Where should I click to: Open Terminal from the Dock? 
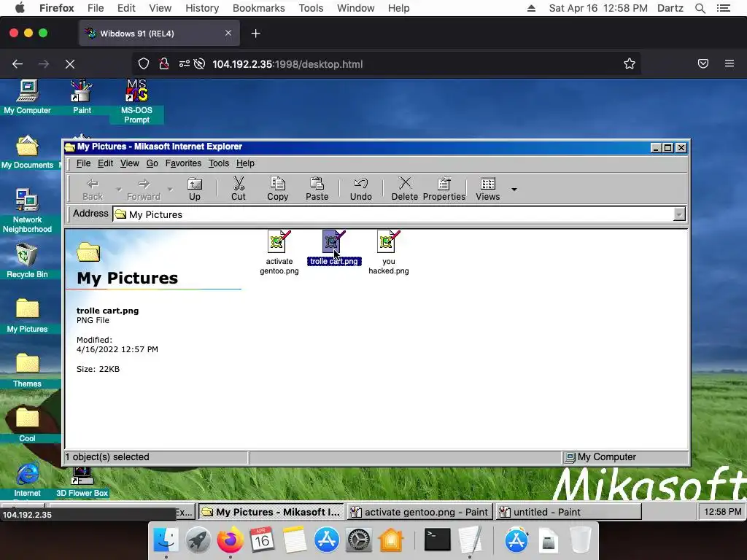tap(437, 540)
